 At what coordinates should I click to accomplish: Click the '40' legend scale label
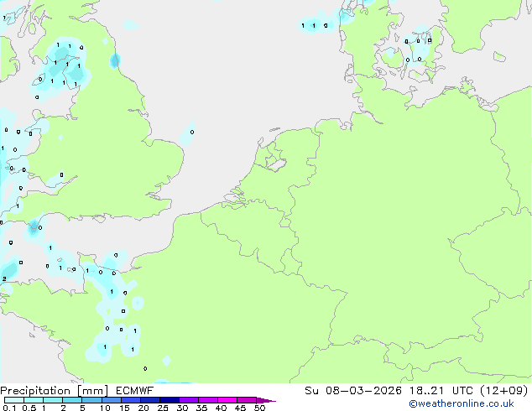[221, 408]
